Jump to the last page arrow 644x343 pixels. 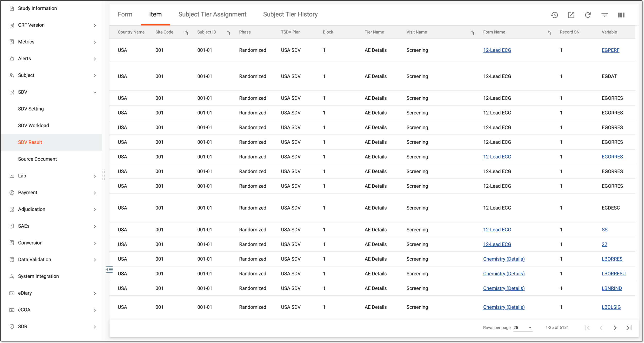click(629, 328)
